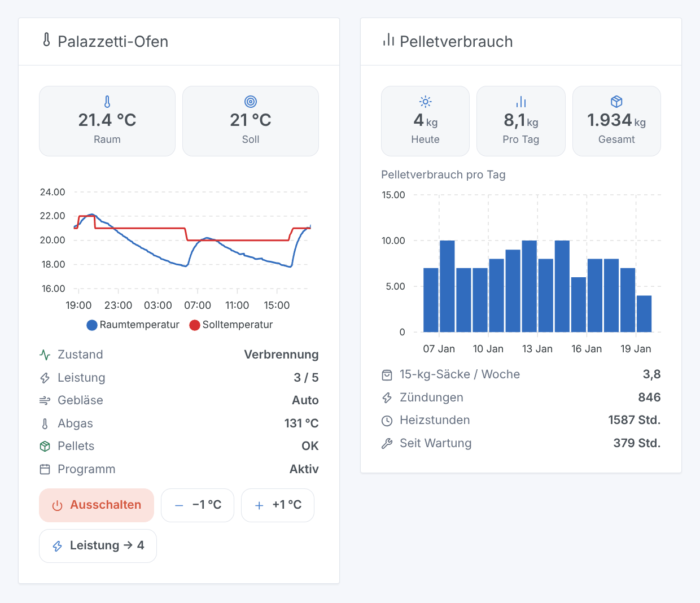The height and width of the screenshot is (603, 700).
Task: Click the wind icon next to Gebläse
Action: 45,400
